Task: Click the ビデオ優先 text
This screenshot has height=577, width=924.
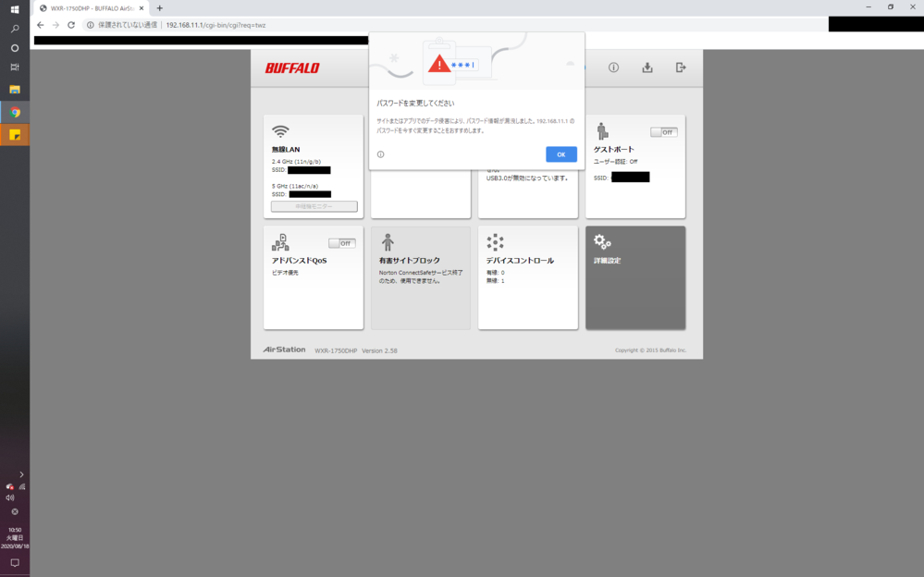Action: click(285, 273)
